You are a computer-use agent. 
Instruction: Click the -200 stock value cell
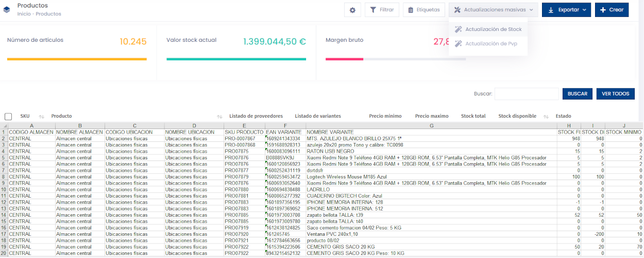point(593,234)
